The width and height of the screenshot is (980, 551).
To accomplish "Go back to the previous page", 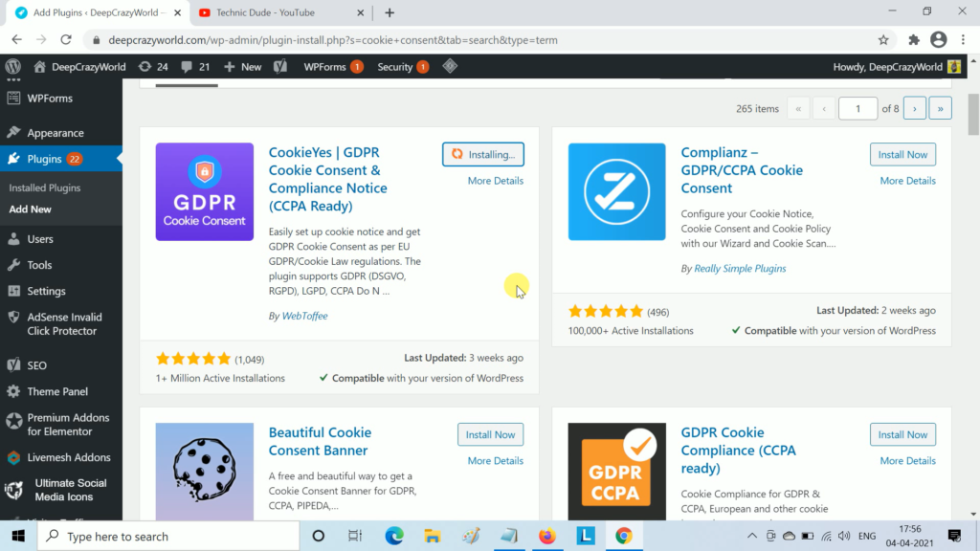I will click(x=17, y=39).
